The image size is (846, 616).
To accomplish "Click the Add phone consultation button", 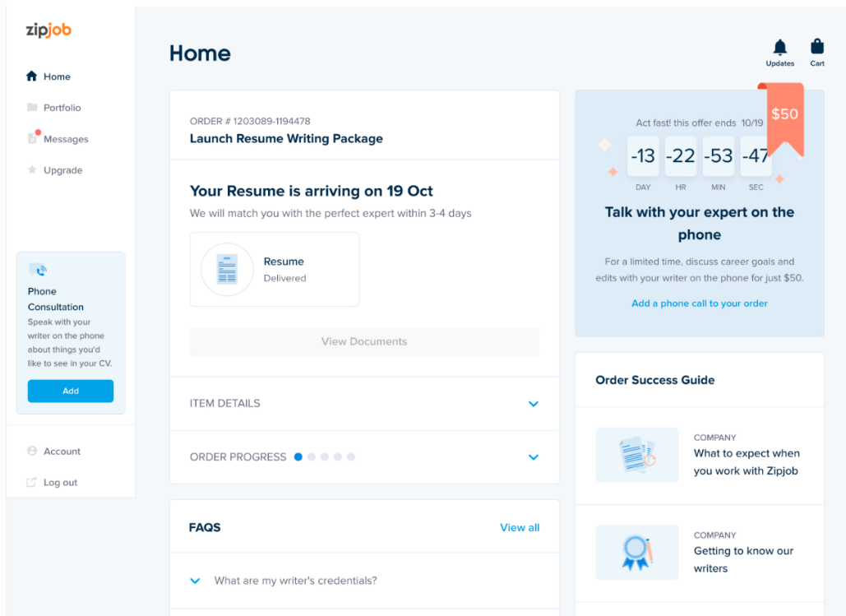I will tap(71, 391).
